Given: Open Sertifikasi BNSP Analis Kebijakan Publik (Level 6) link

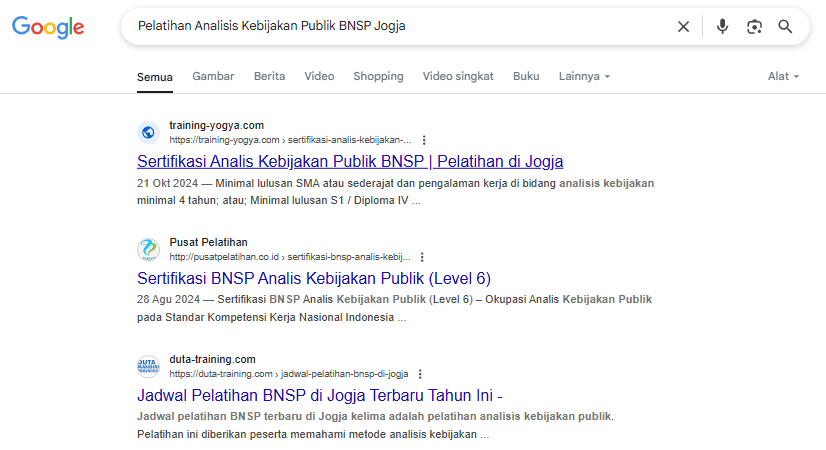Looking at the screenshot, I should pyautogui.click(x=314, y=278).
